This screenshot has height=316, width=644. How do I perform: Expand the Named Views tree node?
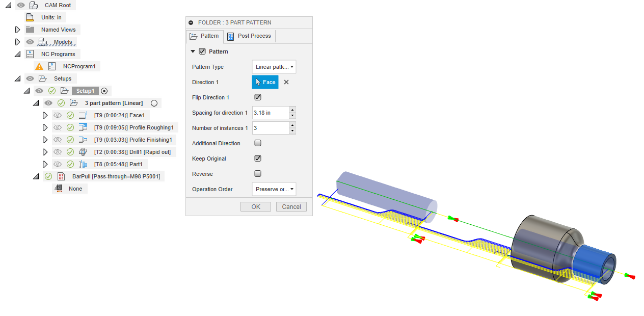pyautogui.click(x=17, y=30)
